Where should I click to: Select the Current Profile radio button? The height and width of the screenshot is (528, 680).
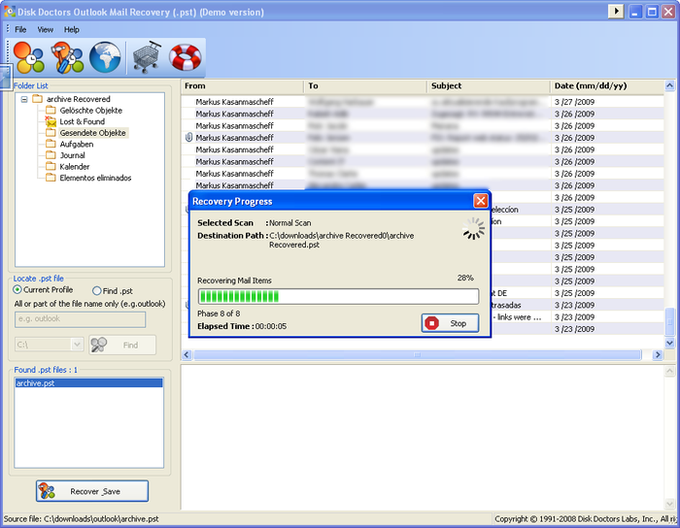[x=17, y=290]
